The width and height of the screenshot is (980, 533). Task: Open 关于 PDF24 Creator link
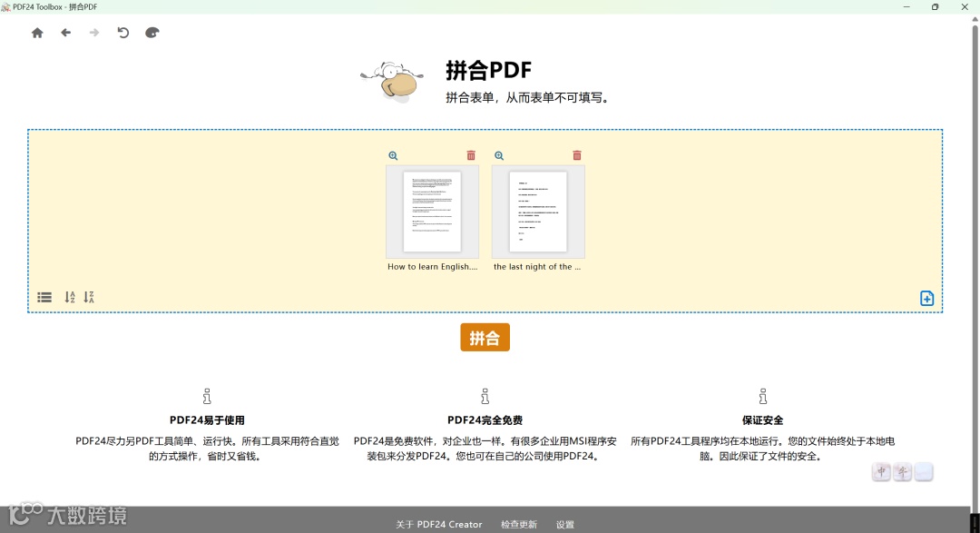point(439,524)
